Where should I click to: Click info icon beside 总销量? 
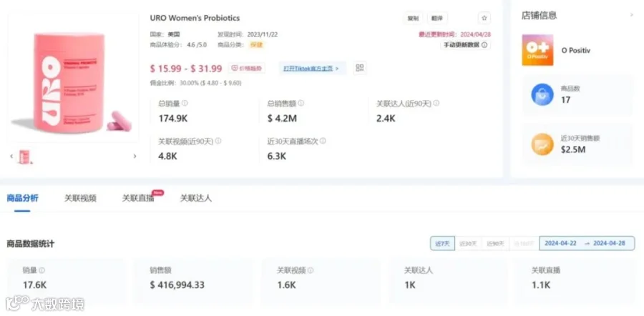(185, 104)
